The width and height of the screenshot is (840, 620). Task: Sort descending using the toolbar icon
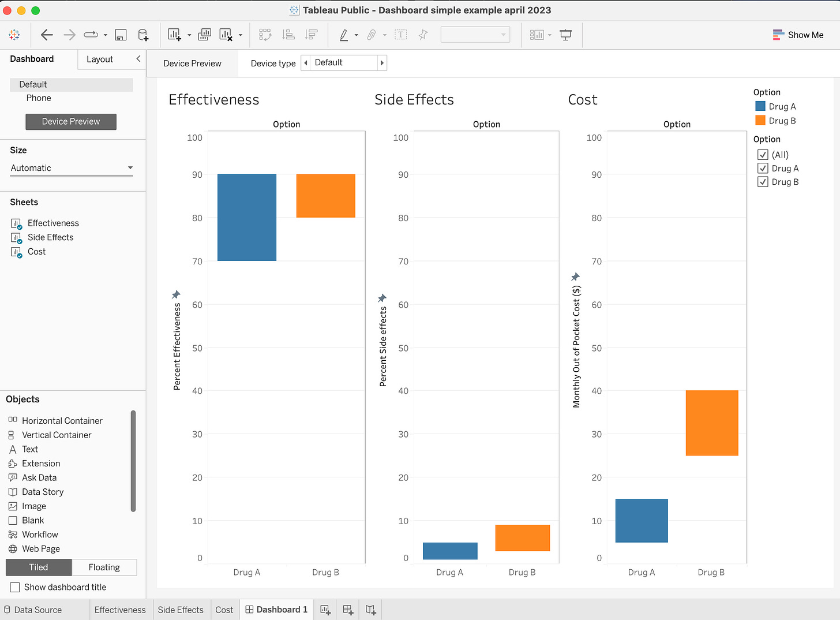tap(312, 35)
